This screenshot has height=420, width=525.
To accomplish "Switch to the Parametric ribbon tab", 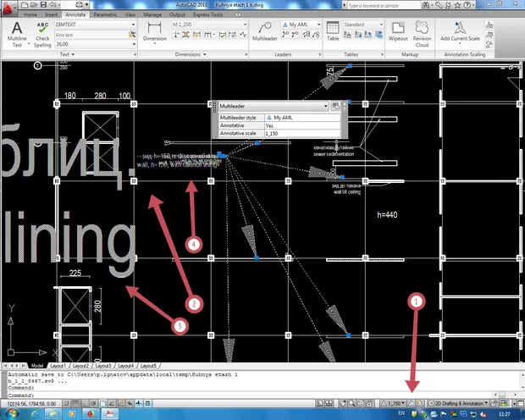I will (106, 15).
